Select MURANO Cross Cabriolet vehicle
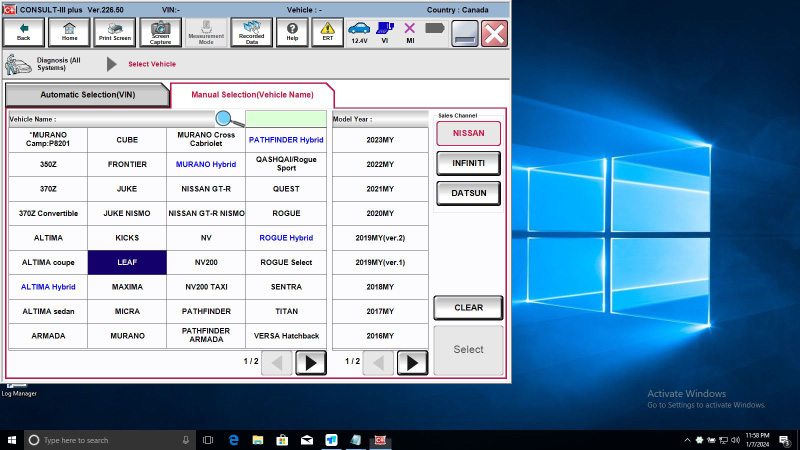The width and height of the screenshot is (800, 450). tap(206, 140)
